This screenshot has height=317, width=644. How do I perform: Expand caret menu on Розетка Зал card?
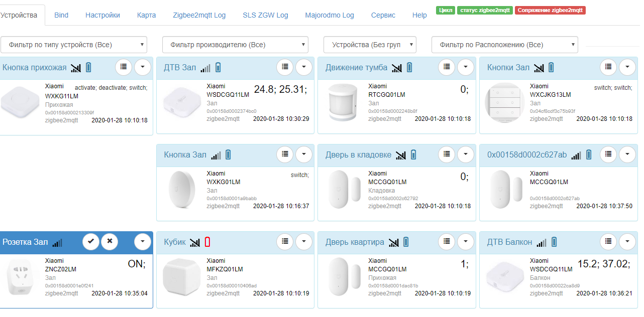tap(143, 241)
